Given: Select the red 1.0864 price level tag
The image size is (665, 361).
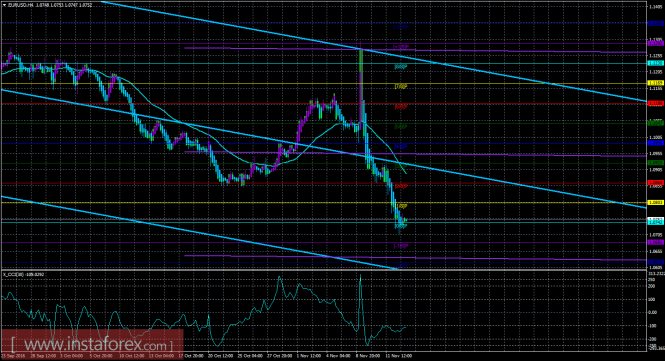Looking at the screenshot, I should click(655, 183).
